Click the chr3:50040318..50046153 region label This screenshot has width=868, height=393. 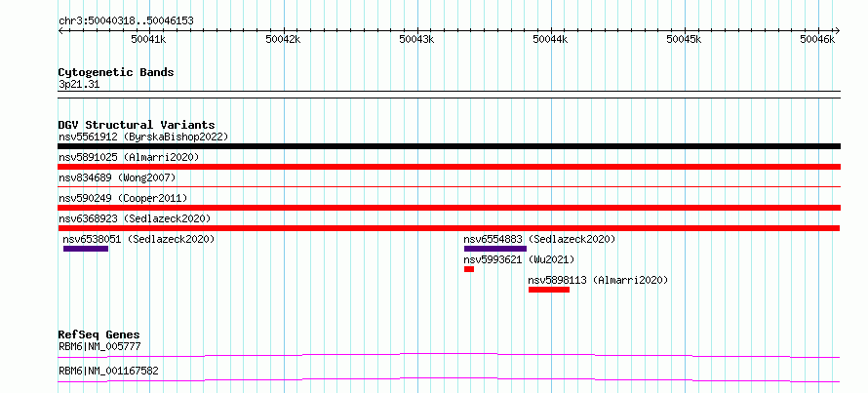(126, 21)
